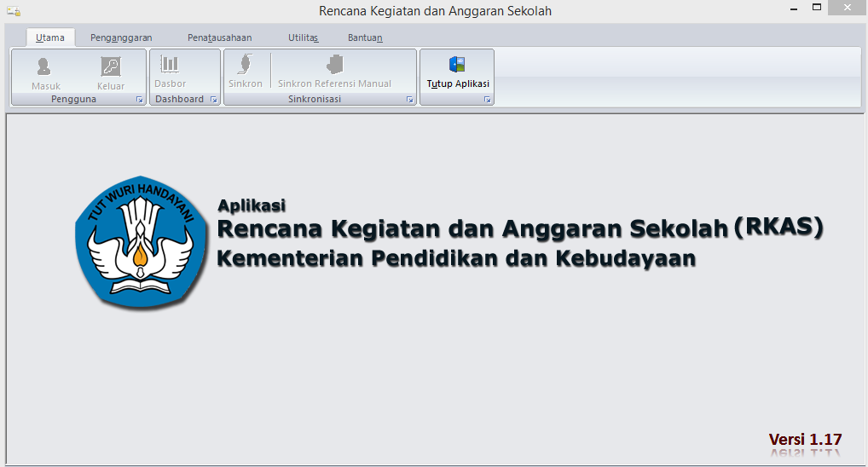This screenshot has height=467, width=868.
Task: Click the Keluar logout key icon
Action: (111, 66)
